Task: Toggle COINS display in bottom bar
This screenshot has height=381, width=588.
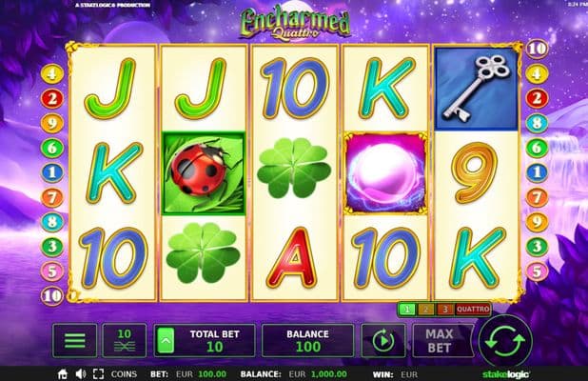Action: [124, 374]
